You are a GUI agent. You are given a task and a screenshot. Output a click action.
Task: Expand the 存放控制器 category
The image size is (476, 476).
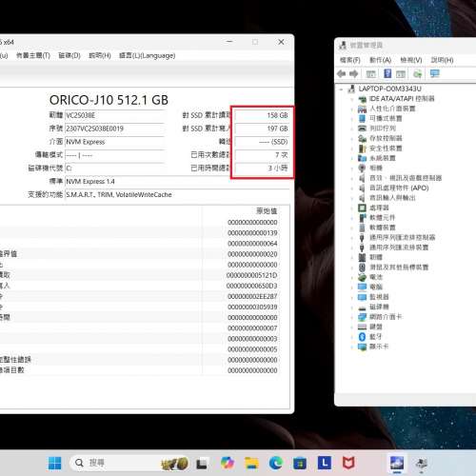[352, 138]
